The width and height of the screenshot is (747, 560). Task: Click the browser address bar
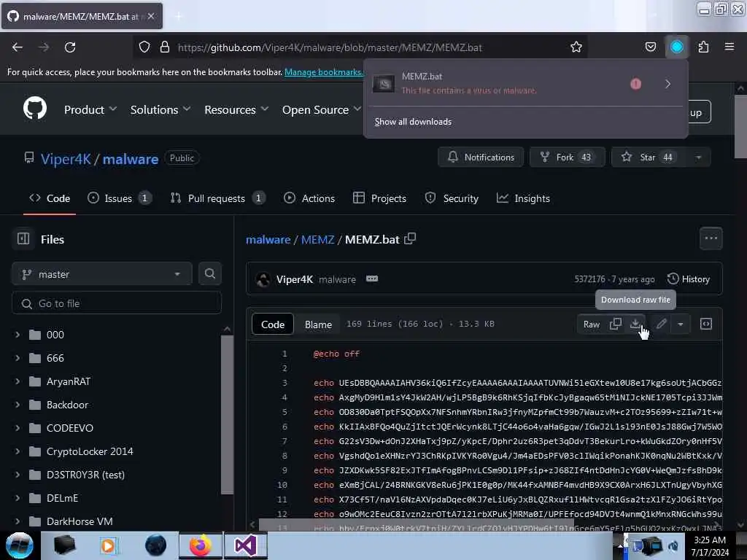point(360,47)
